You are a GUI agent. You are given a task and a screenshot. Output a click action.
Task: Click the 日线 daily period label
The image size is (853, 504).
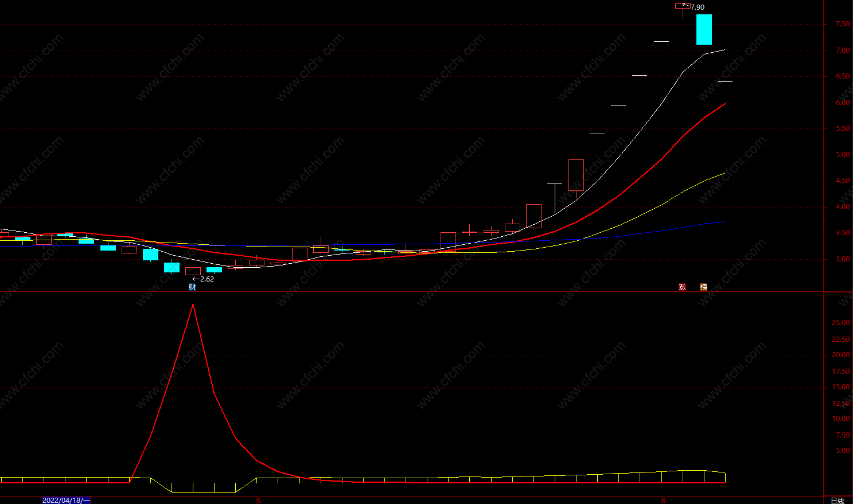(x=838, y=501)
